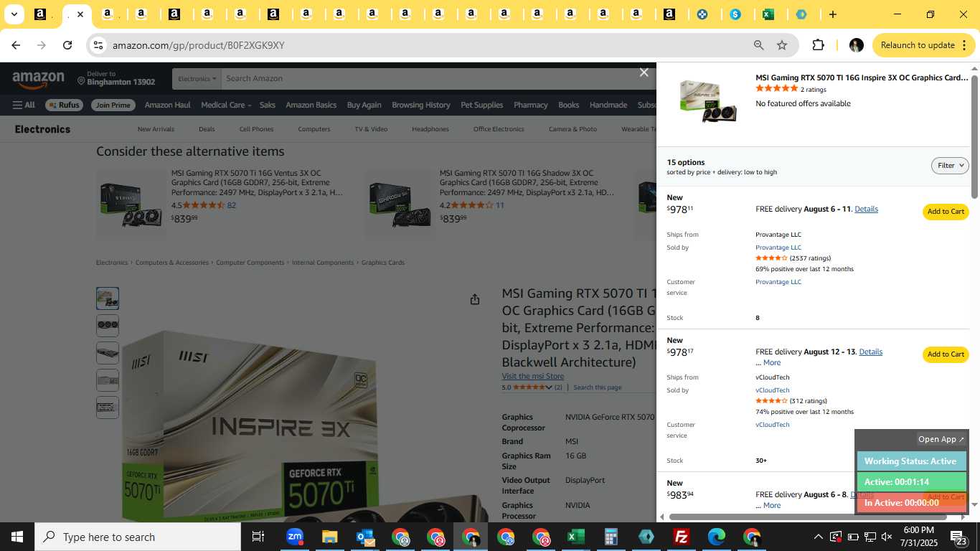Open the site information icon in address bar
Image resolution: width=980 pixels, height=551 pixels.
98,45
